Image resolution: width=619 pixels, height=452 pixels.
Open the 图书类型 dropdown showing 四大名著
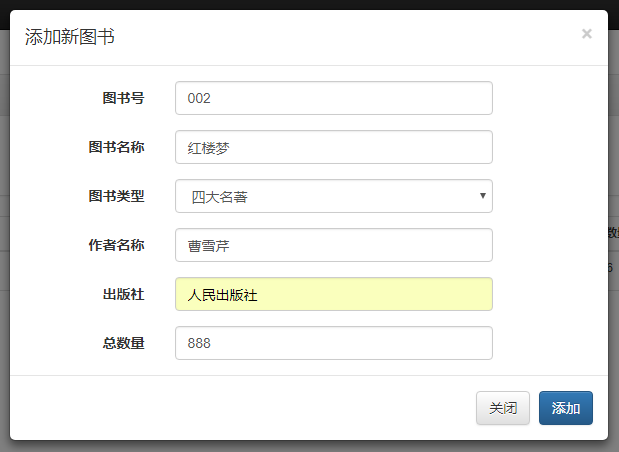pos(325,196)
